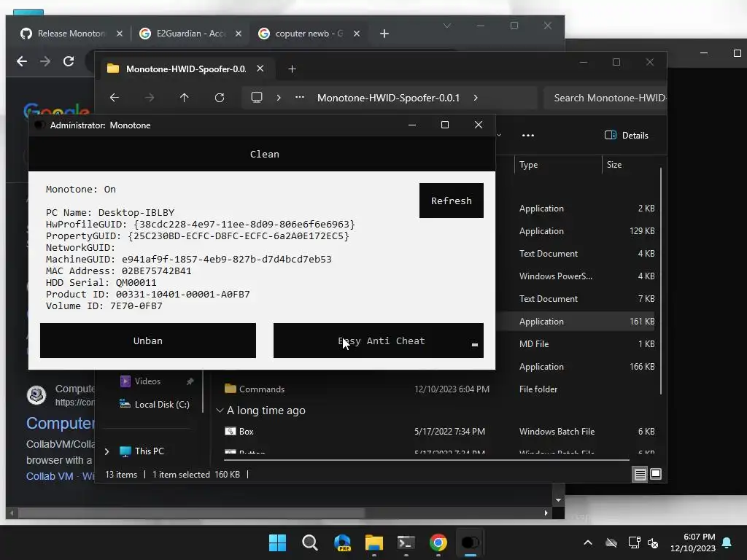Screen dimensions: 747x560
Task: Focus the Search Monotone-HWID search box
Action: [605, 98]
